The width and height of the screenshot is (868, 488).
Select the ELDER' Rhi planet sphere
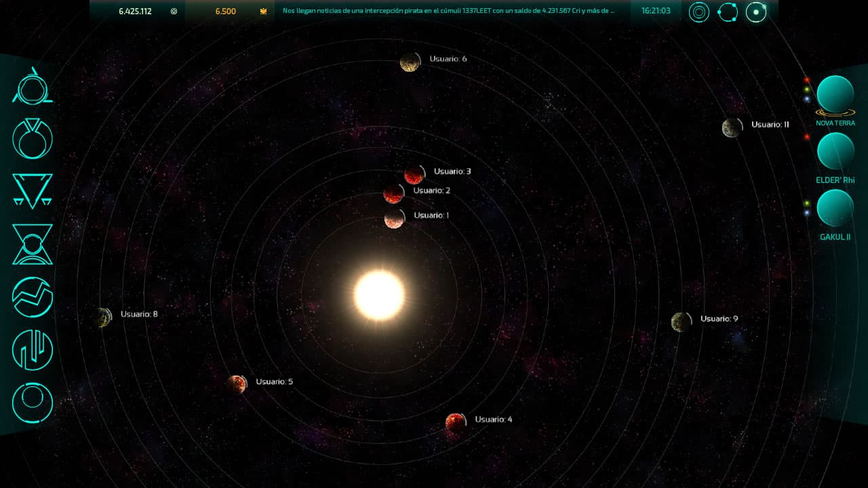835,150
